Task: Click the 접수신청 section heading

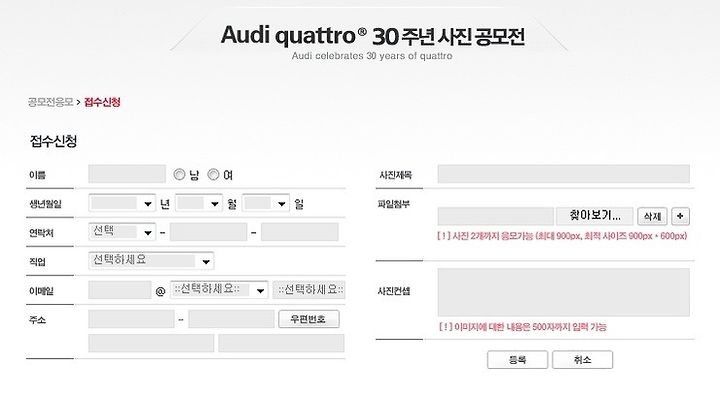Action: coord(53,141)
